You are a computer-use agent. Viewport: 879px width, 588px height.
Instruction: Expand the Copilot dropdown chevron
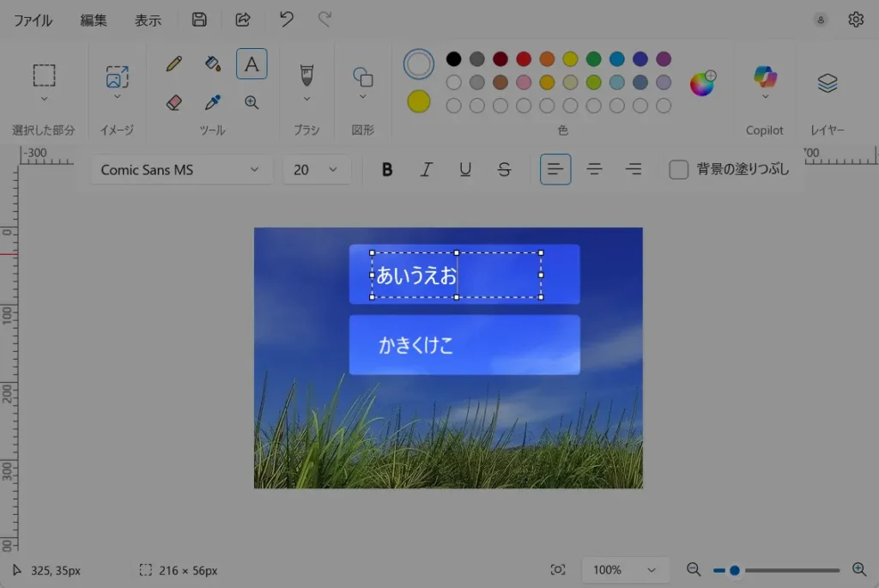(x=765, y=97)
